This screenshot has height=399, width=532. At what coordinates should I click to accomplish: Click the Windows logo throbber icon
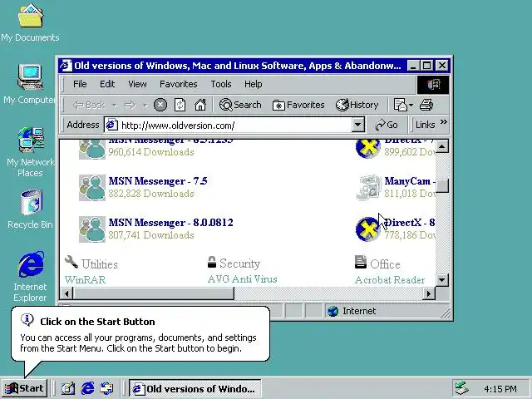coord(433,84)
